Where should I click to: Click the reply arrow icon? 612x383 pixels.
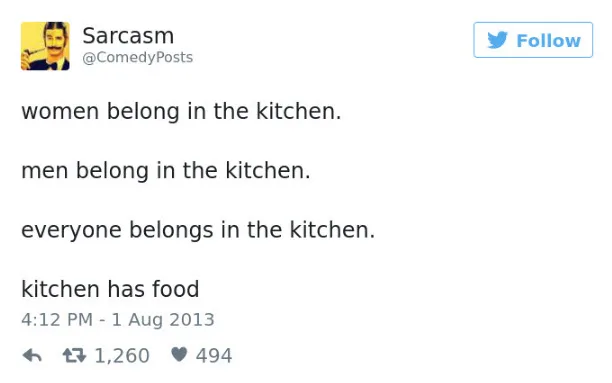pos(32,356)
